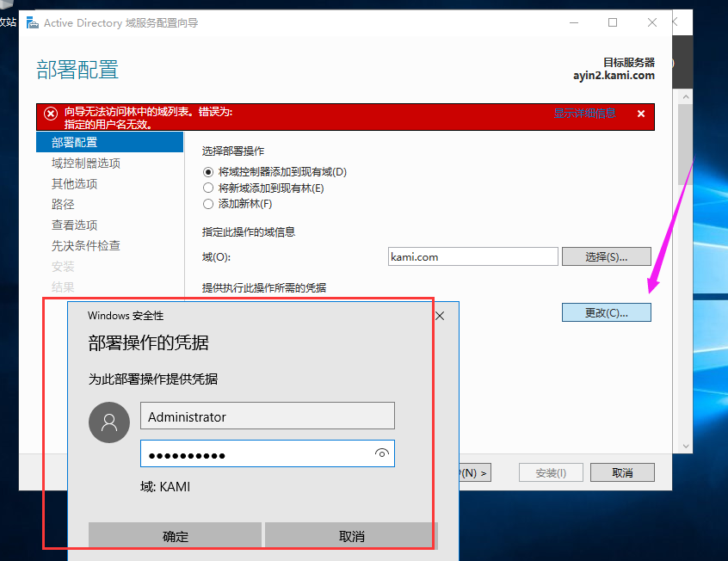728x561 pixels.
Task: Confirm credentials with 确定 button
Action: [x=175, y=536]
